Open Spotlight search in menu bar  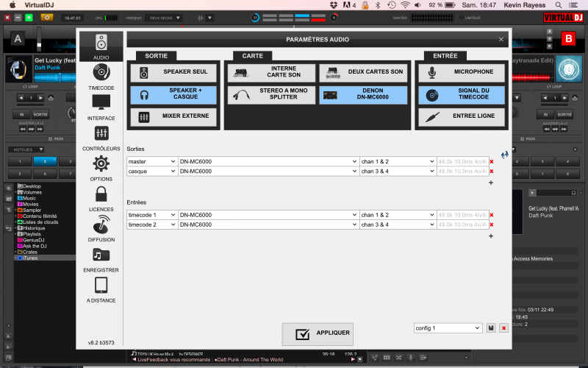(x=559, y=5)
